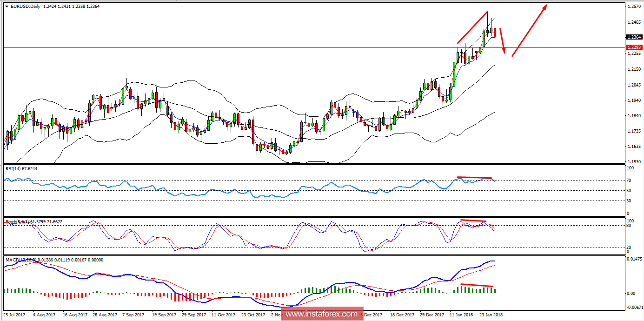Click the 1.2570 value on price scale
644x321 pixels.
pos(634,6)
